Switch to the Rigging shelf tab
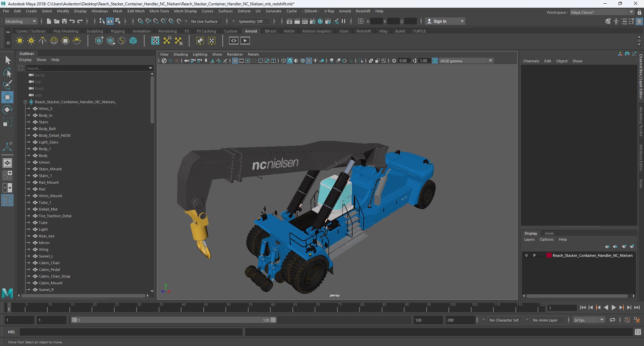This screenshot has height=346, width=644. 118,31
